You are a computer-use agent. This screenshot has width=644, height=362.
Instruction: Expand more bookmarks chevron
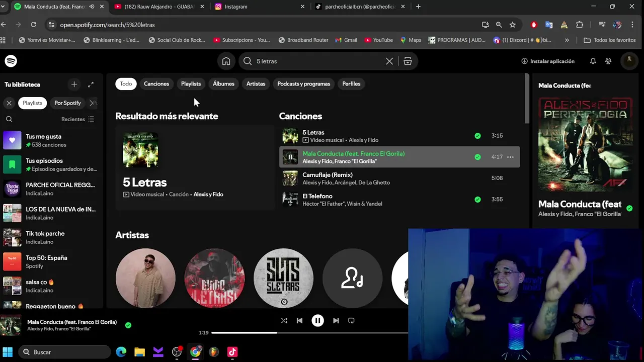coord(567,40)
